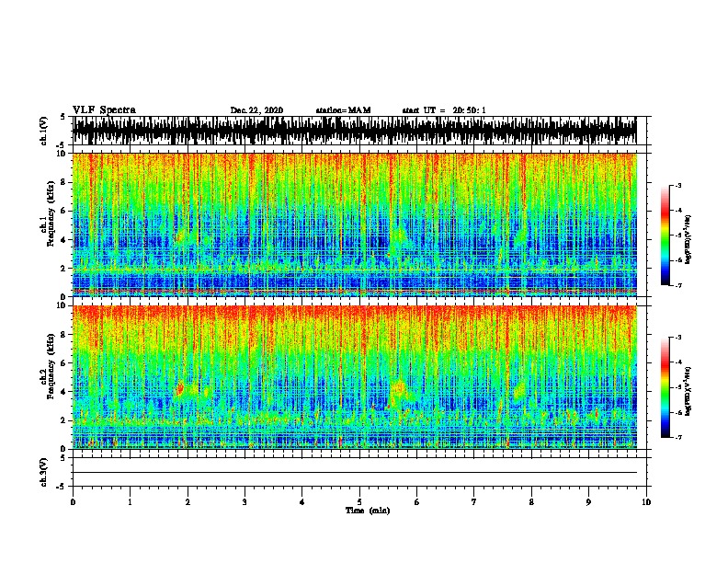The height and width of the screenshot is (563, 728).
Task: Click the "Time (min)" axis title
Action: 368,511
